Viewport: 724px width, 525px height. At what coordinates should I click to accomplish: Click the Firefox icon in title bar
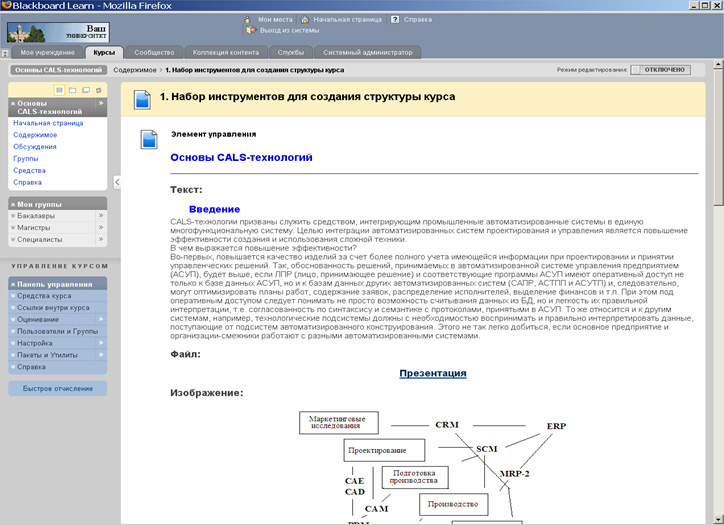6,6
